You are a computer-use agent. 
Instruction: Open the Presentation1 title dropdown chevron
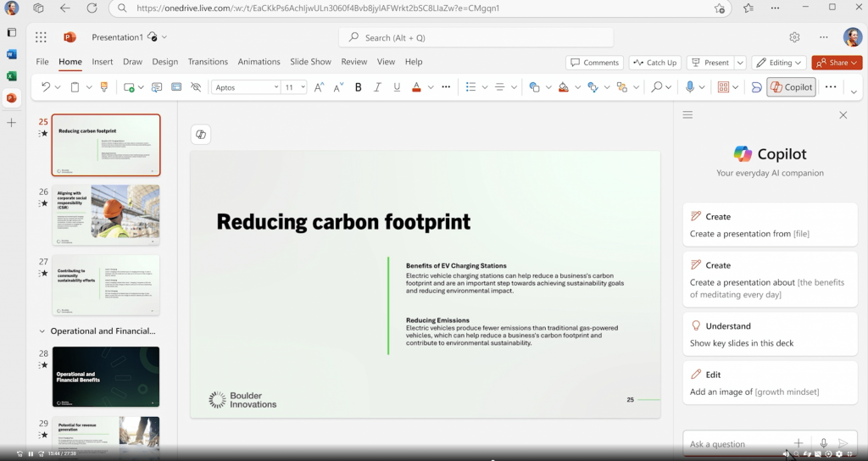point(164,37)
